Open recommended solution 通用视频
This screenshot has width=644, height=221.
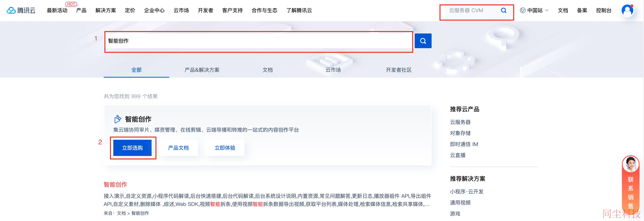pyautogui.click(x=460, y=202)
